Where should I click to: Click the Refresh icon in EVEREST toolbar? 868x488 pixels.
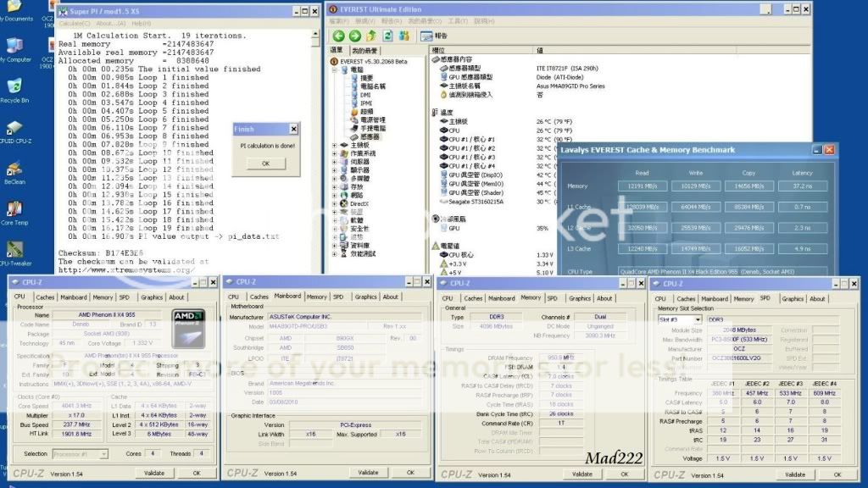387,36
